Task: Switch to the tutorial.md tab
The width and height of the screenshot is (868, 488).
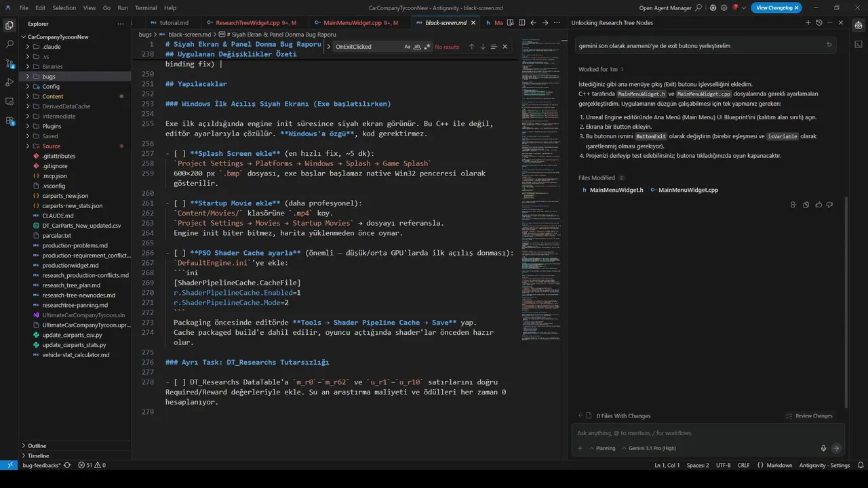Action: coord(174,22)
